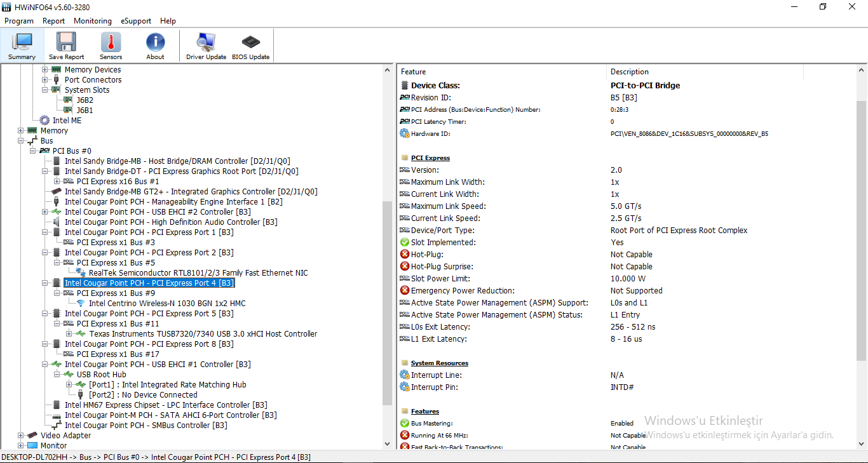The width and height of the screenshot is (868, 463).
Task: Expand the Video Adapter node
Action: pos(21,435)
